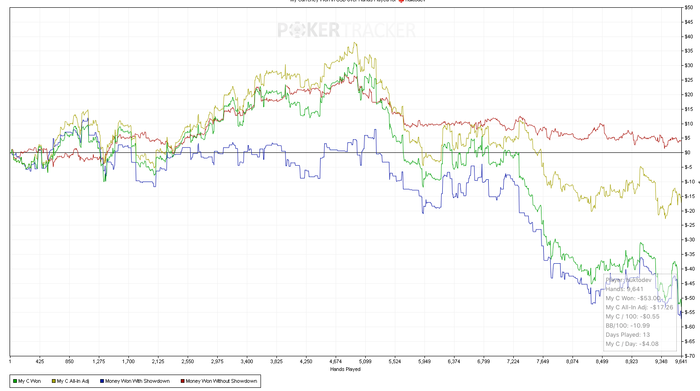Click 'My C / Day: -$4.08' summary line
Screen dimensions: 700x391
click(632, 344)
